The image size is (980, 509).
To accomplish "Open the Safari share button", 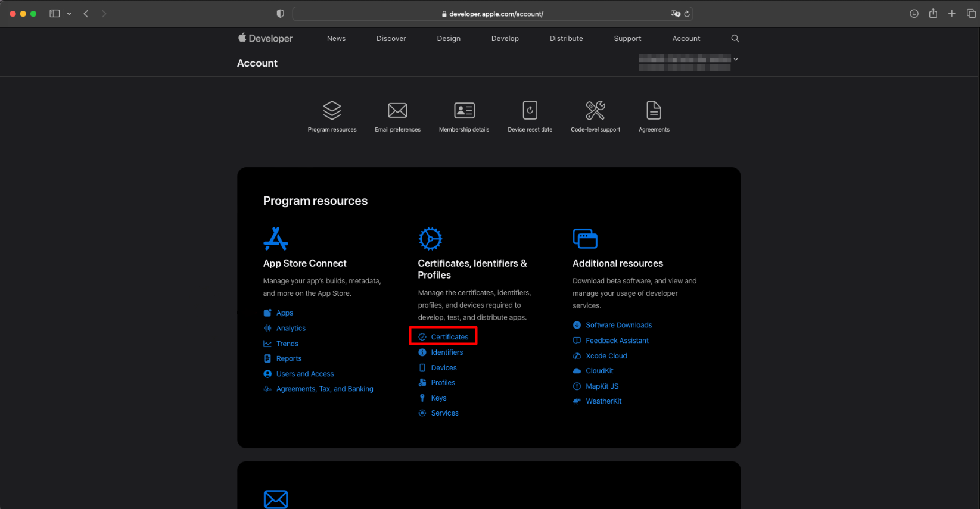I will (x=933, y=13).
